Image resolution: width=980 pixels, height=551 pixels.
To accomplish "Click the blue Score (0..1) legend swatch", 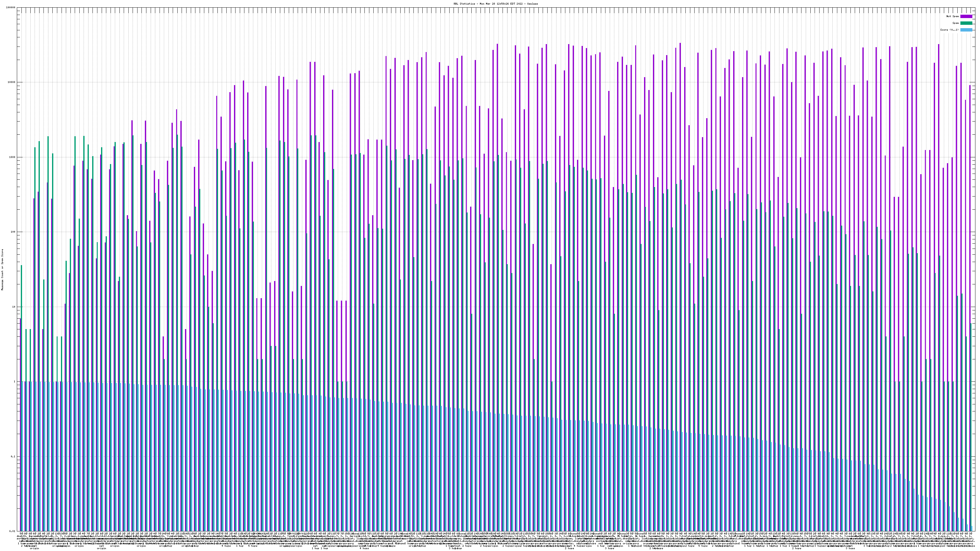I will click(966, 30).
